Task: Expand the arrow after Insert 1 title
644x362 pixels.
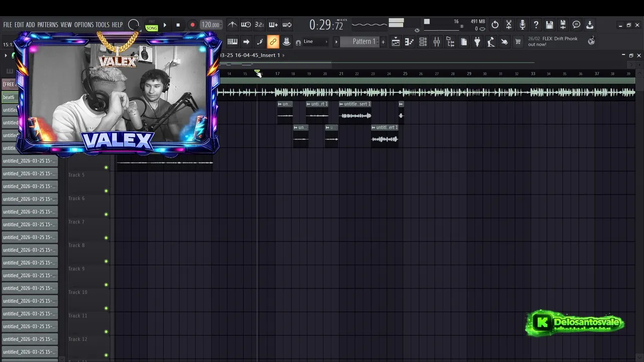Action: (x=283, y=55)
